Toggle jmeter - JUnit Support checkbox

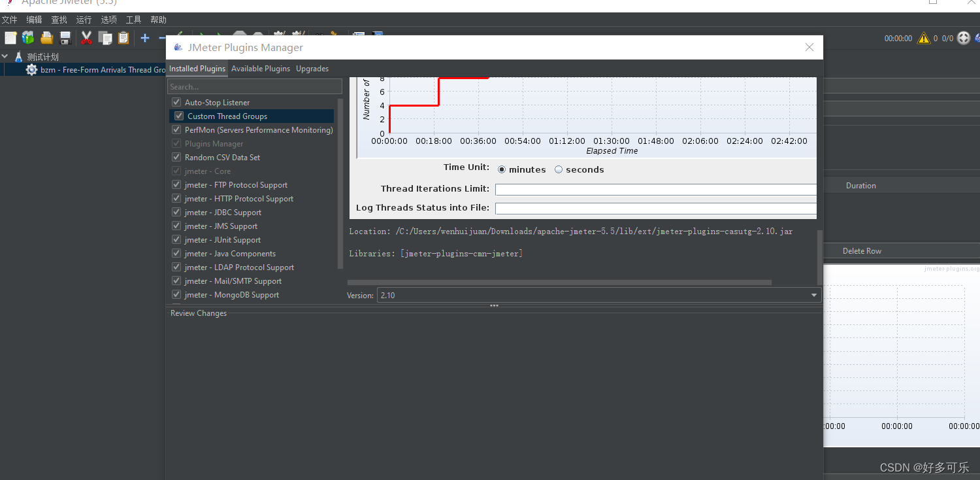click(x=176, y=239)
